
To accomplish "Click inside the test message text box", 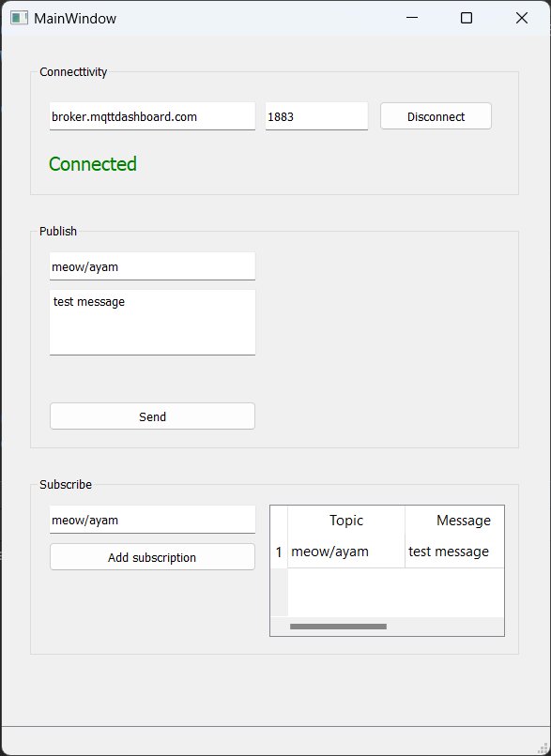I will tap(152, 323).
